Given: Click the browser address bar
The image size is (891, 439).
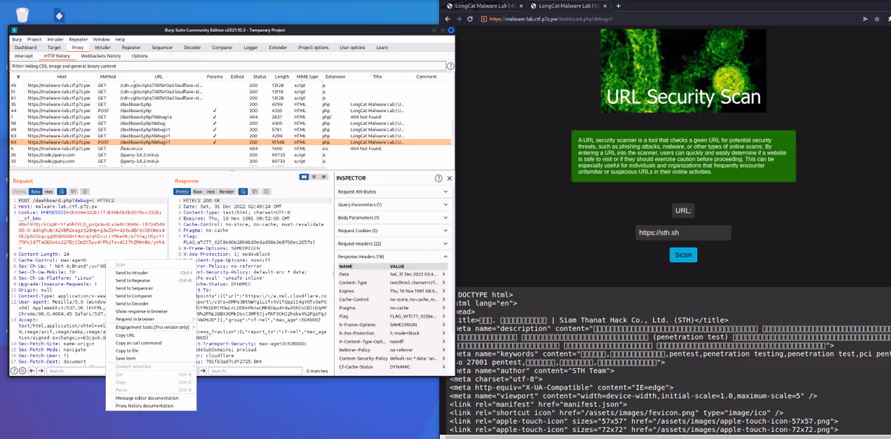Looking at the screenshot, I should [x=665, y=19].
